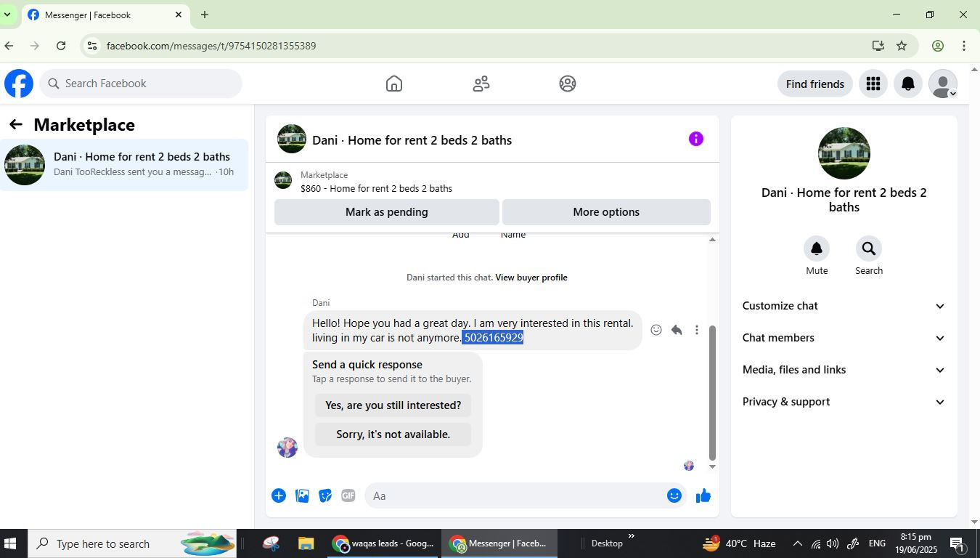Image resolution: width=980 pixels, height=558 pixels.
Task: Open the Groups icon in top navigation
Action: tap(568, 84)
